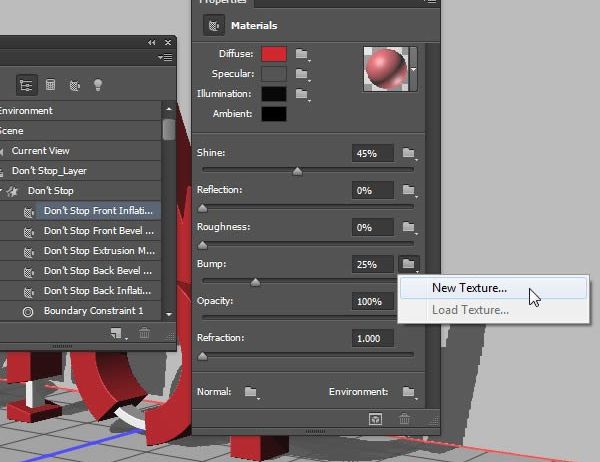Click the 3D panel scroll down arrow

pos(169,314)
